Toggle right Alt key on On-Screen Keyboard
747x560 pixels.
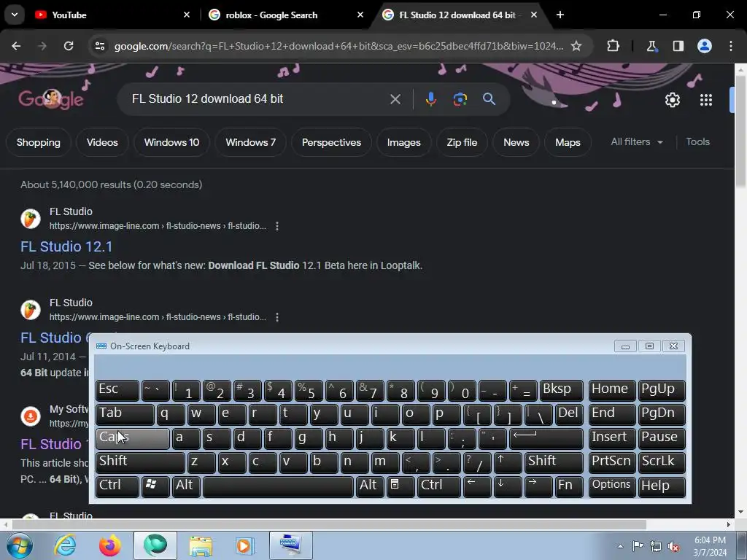pyautogui.click(x=370, y=486)
